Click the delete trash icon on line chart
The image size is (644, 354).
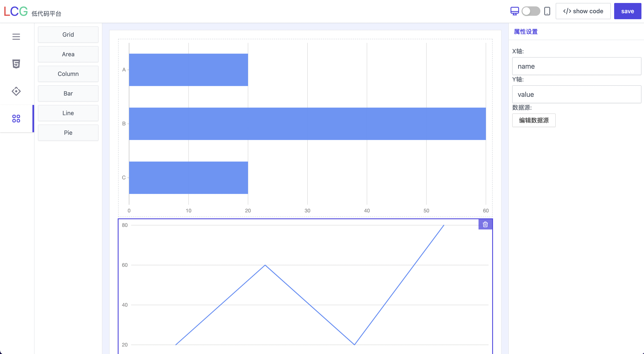click(485, 225)
